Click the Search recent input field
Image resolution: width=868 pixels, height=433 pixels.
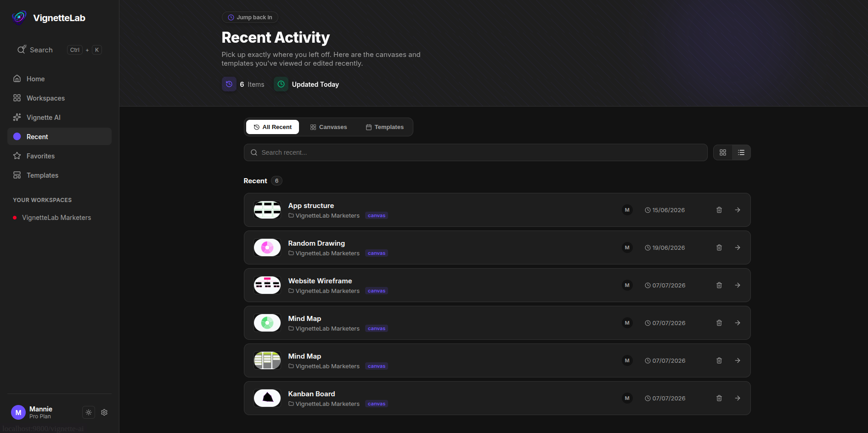pyautogui.click(x=475, y=152)
